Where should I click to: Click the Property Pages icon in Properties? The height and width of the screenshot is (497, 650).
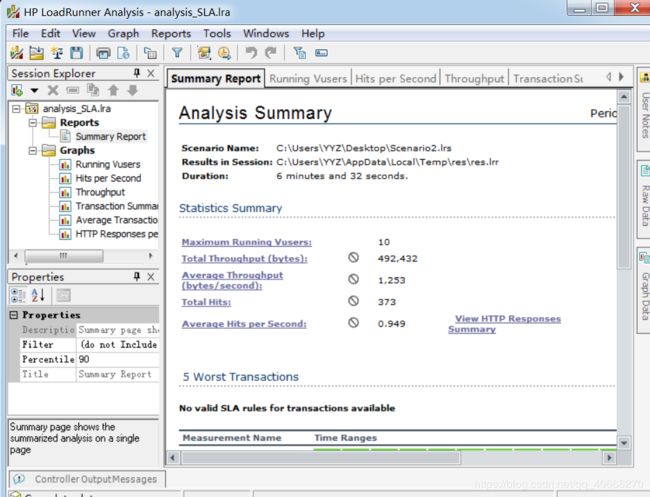(x=63, y=295)
